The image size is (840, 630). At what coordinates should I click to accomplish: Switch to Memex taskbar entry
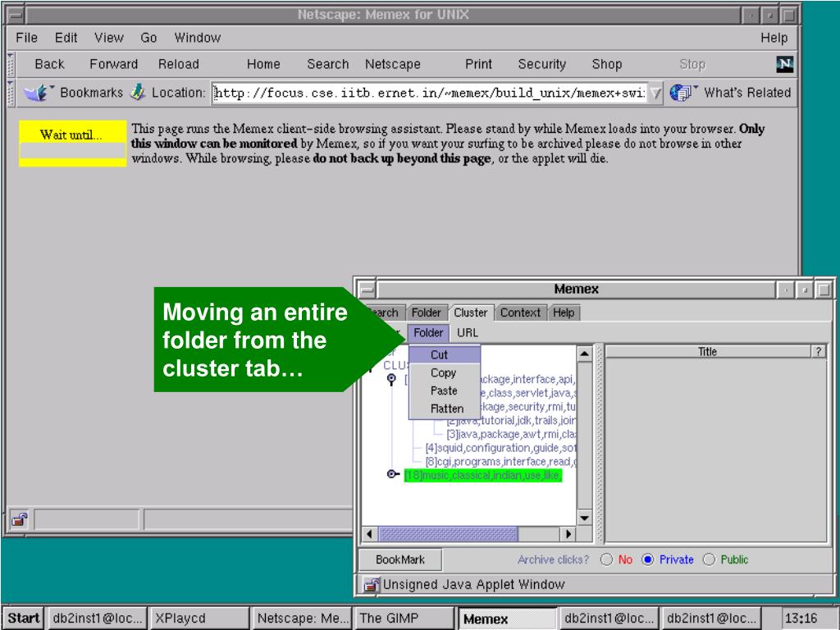[x=506, y=619]
